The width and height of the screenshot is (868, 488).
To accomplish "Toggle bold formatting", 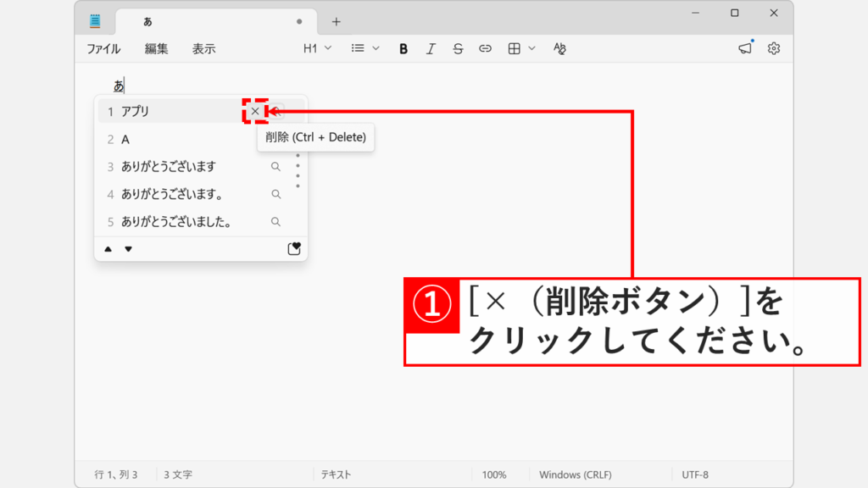I will tap(403, 48).
